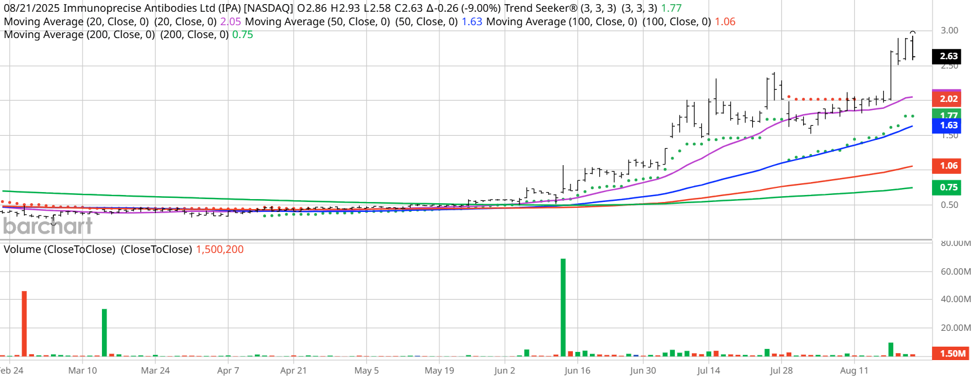This screenshot has height=380, width=980.
Task: Click the May 19 date label
Action: tap(439, 370)
